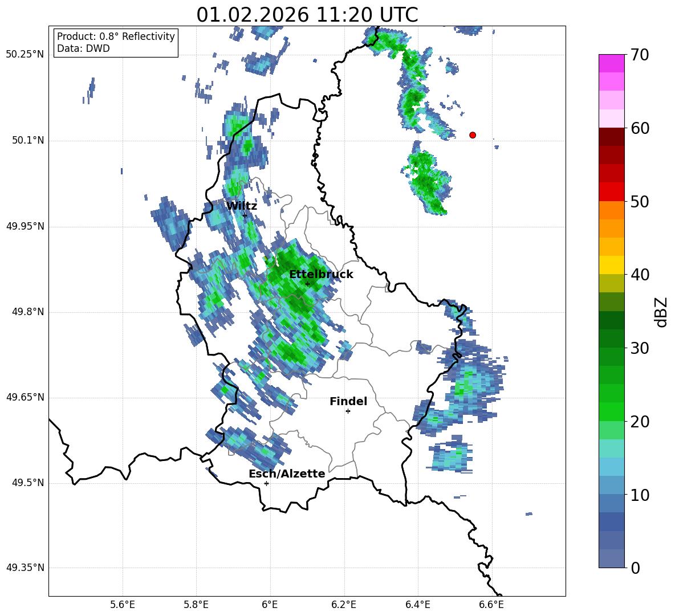Click the 49.35°N latitude label
The width and height of the screenshot is (675, 616).
[x=25, y=568]
